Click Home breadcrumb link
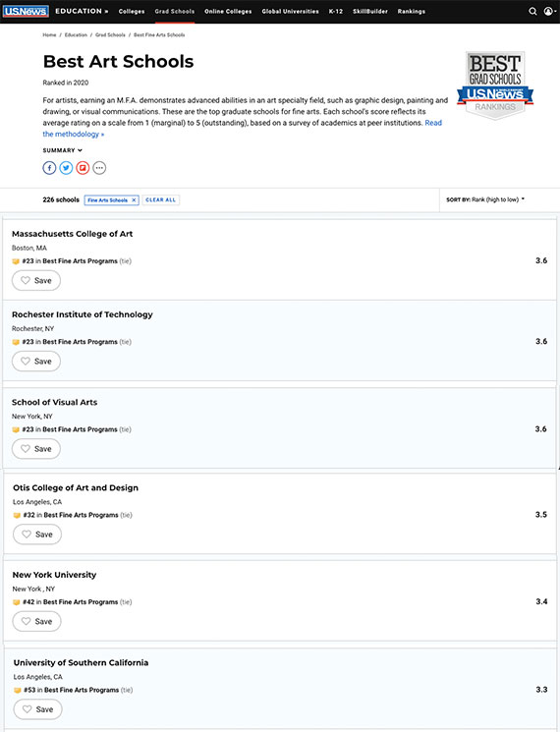 49,35
